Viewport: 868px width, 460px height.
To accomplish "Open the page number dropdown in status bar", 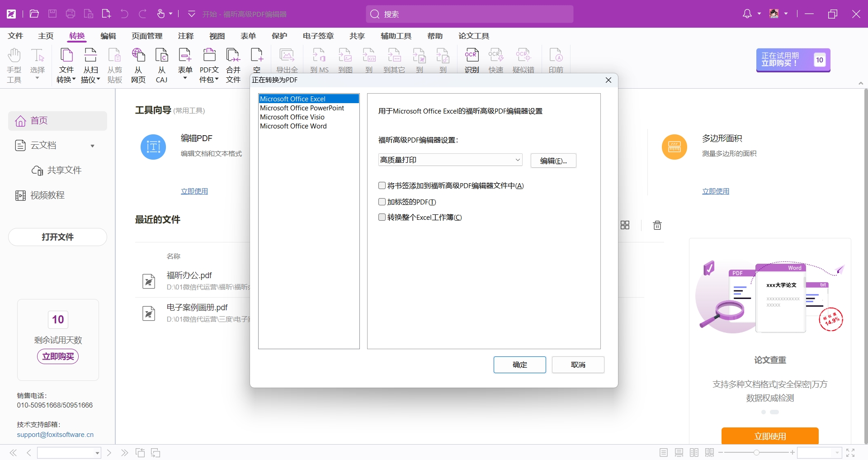I will point(97,453).
